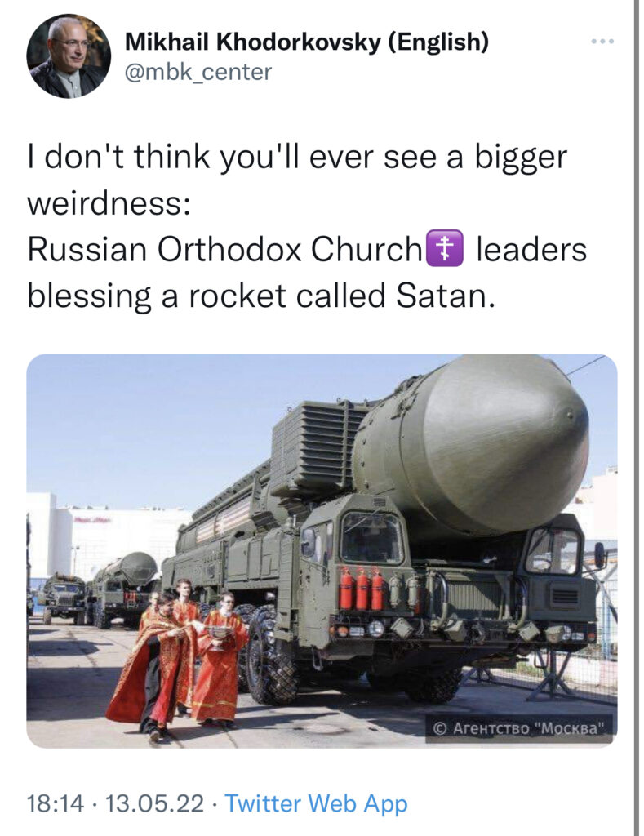Open the @mbk_center handle link
The height and width of the screenshot is (836, 644).
[198, 72]
